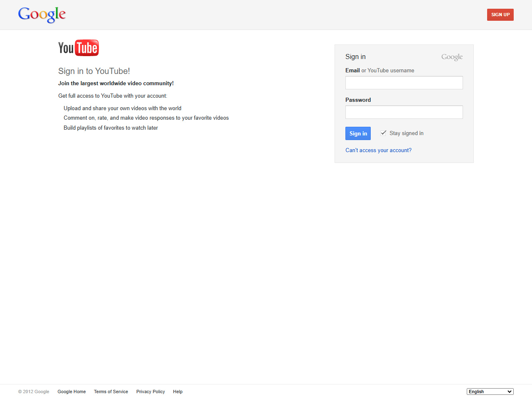This screenshot has width=532, height=399.
Task: Open Terms of Service link
Action: coord(111,392)
